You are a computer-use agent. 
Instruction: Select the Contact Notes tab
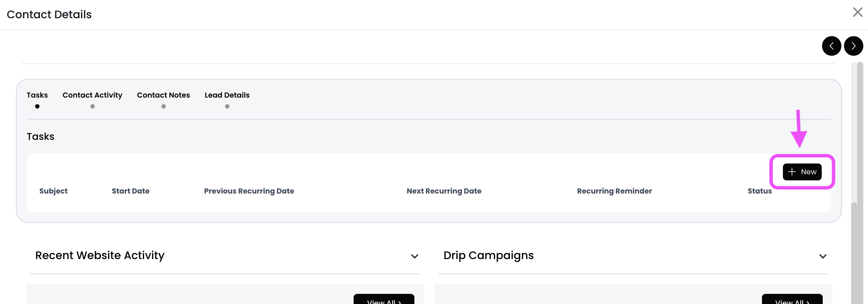[163, 95]
